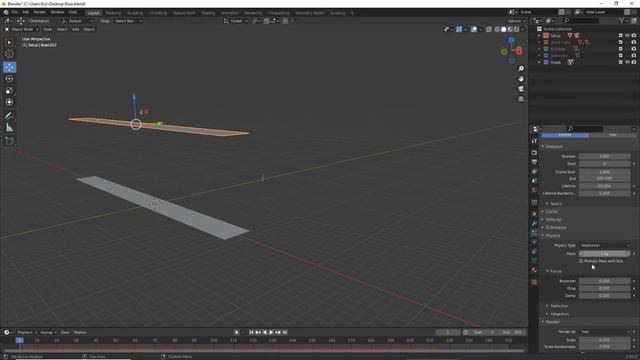Select the Cursor tool in the viewport toolbar
Image resolution: width=640 pixels, height=360 pixels.
pos(9,54)
